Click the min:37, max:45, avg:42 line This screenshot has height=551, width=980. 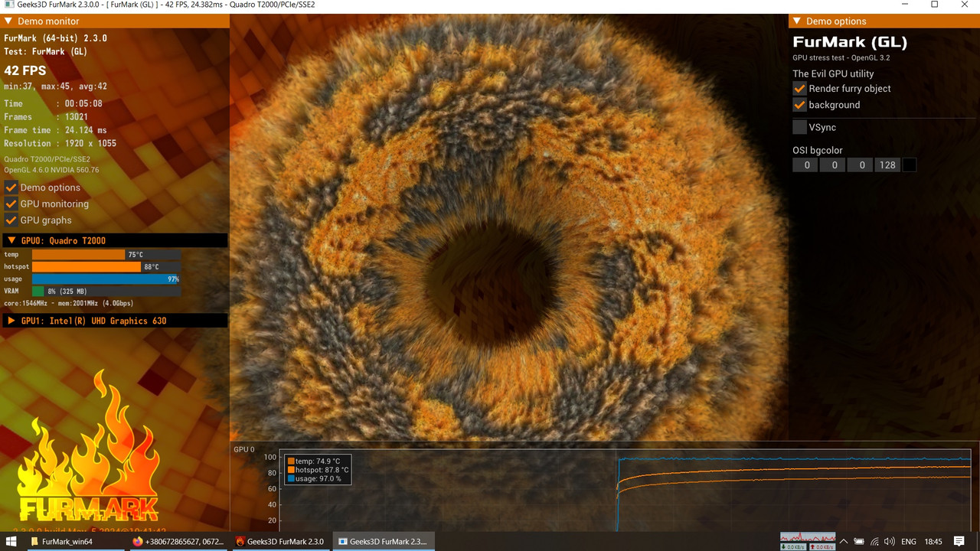55,86
